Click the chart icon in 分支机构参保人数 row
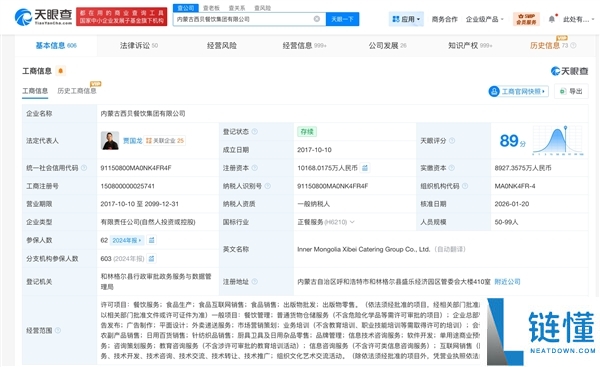600x367 pixels. point(152,259)
